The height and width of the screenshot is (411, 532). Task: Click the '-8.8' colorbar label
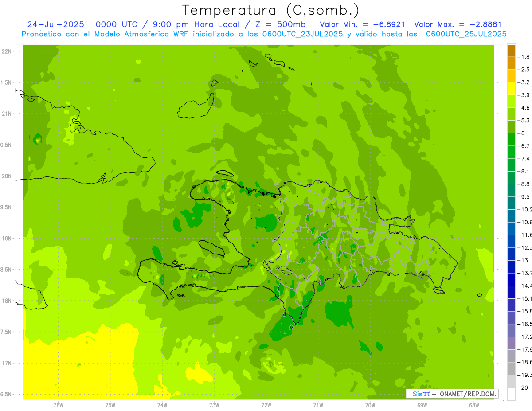(524, 184)
